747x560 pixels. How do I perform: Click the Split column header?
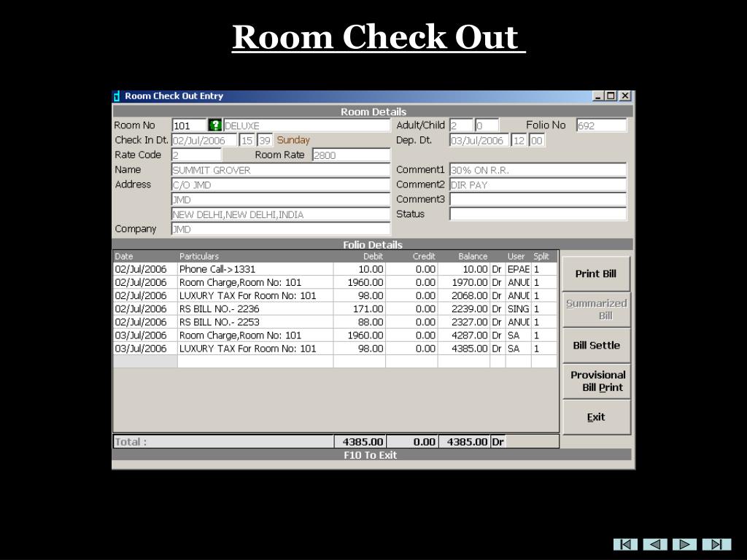(x=543, y=256)
